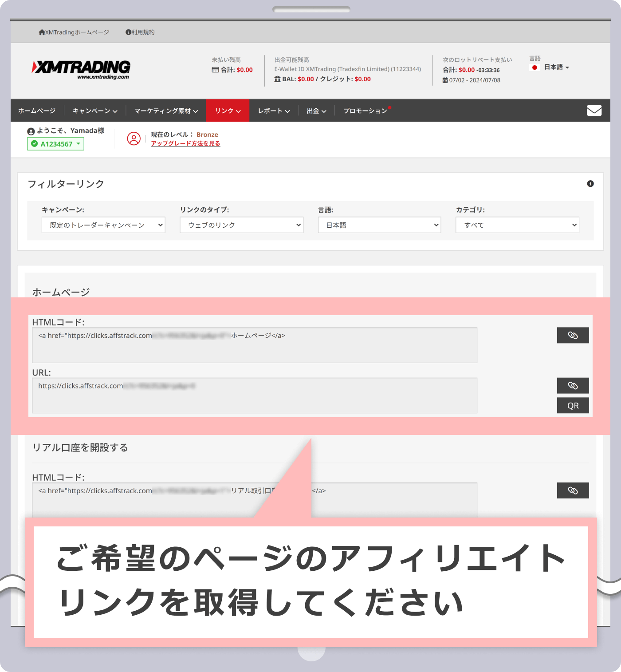Click the フィルターリンク heading
Screen dimensions: 621x672
pos(66,184)
